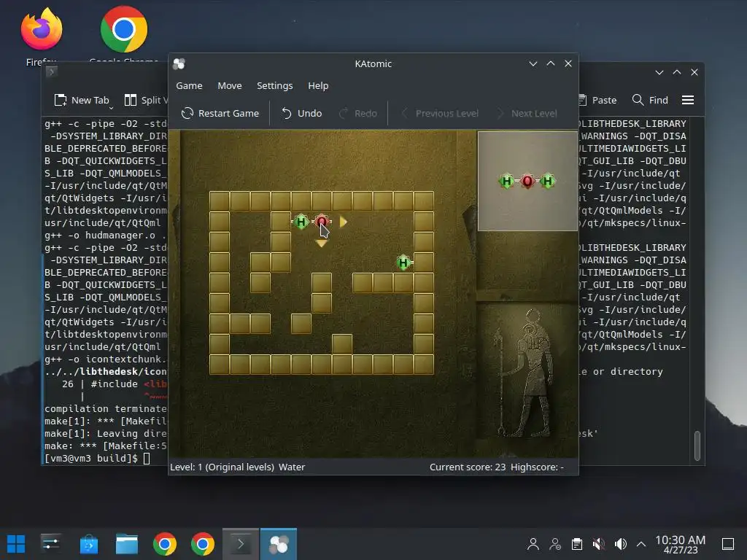Click the KAtomic window title icon
This screenshot has width=747, height=560.
click(x=179, y=64)
